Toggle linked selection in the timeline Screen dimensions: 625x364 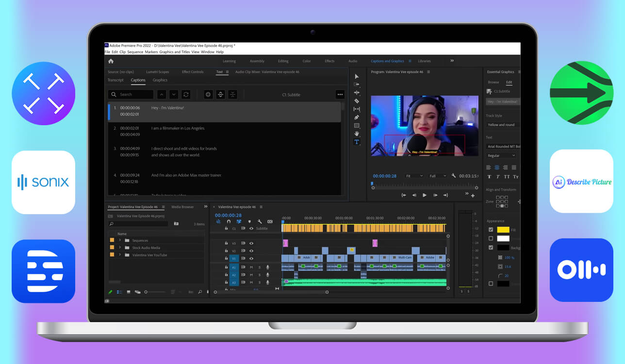(239, 221)
